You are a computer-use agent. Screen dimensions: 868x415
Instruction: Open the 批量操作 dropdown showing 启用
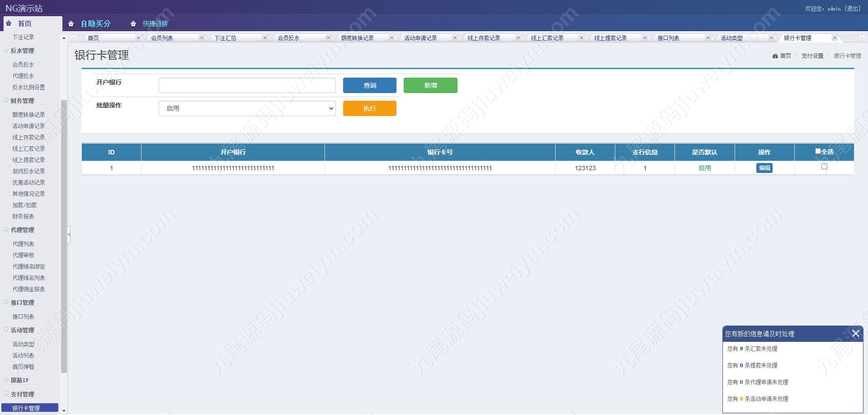[x=247, y=108]
